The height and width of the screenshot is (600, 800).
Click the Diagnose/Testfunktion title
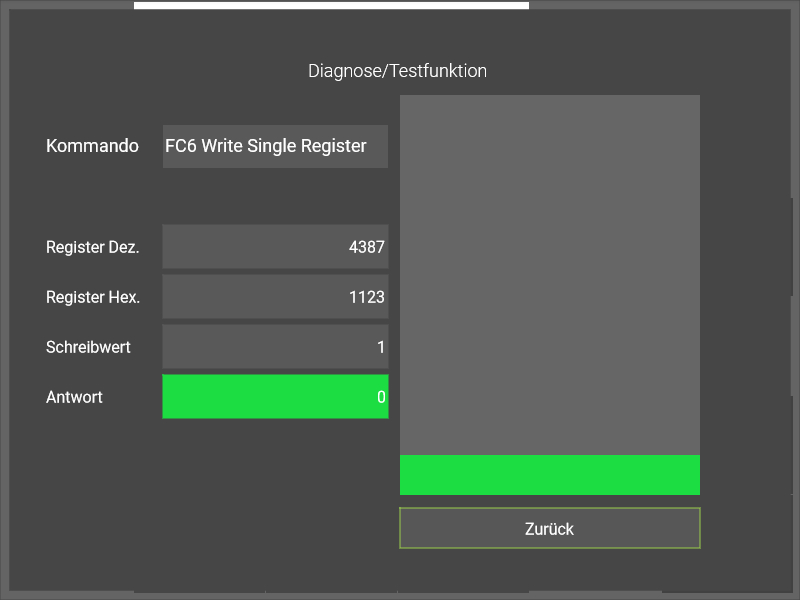tap(397, 71)
